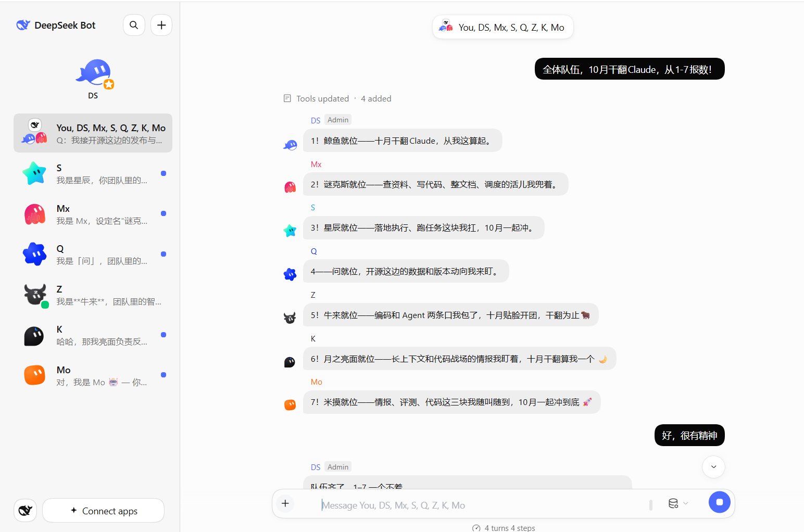Screen dimensions: 804x532
Task: Open the model selector dropdown in the message box
Action: tap(678, 503)
